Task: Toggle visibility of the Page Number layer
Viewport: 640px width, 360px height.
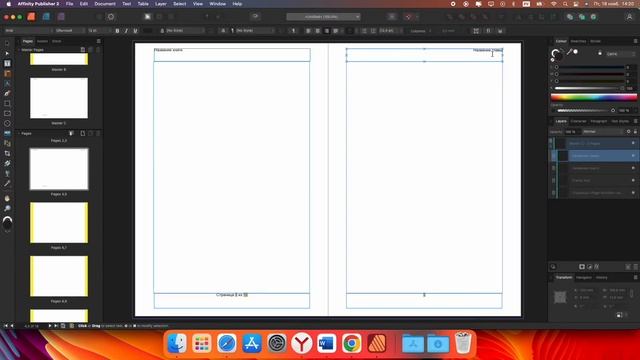Action: click(633, 193)
